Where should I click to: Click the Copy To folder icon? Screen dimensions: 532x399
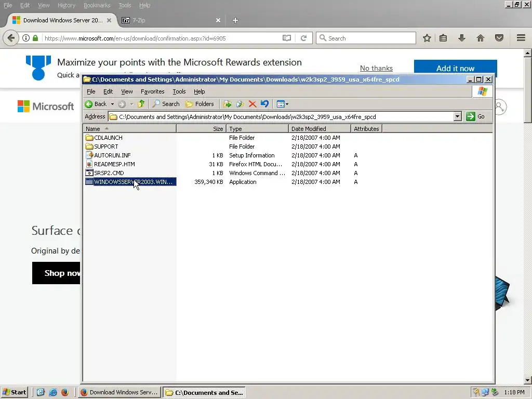click(x=240, y=104)
